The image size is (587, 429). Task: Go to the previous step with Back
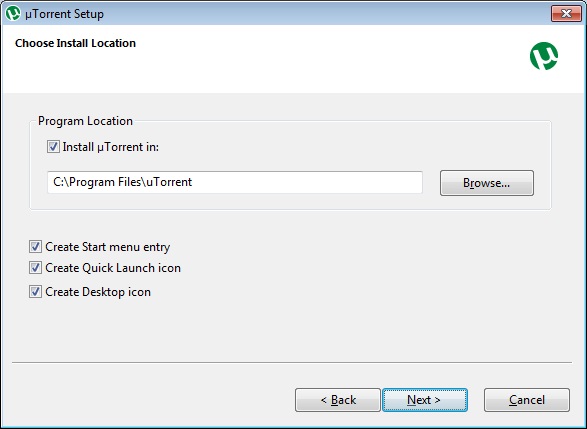[338, 400]
